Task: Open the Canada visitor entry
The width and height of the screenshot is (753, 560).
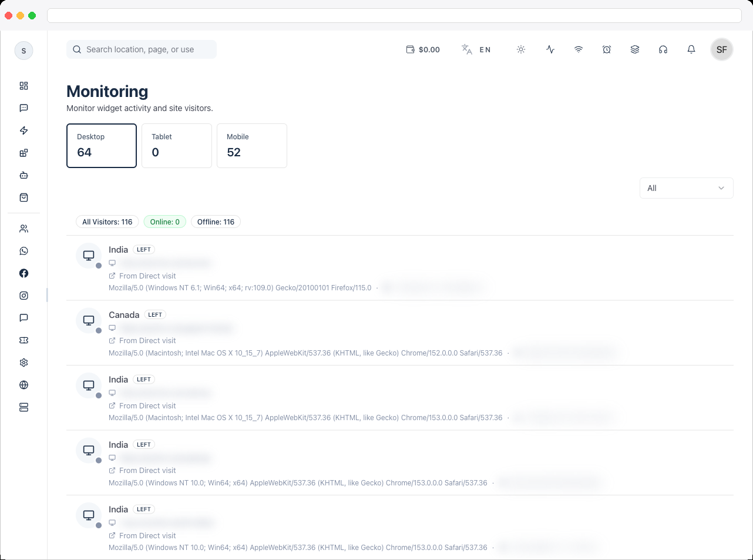Action: click(400, 333)
